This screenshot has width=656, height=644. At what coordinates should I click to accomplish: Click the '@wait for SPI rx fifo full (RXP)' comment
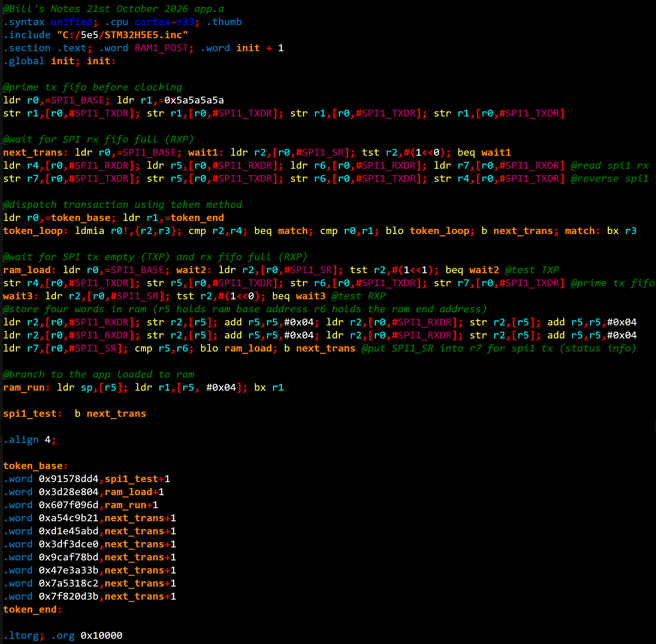tap(98, 139)
